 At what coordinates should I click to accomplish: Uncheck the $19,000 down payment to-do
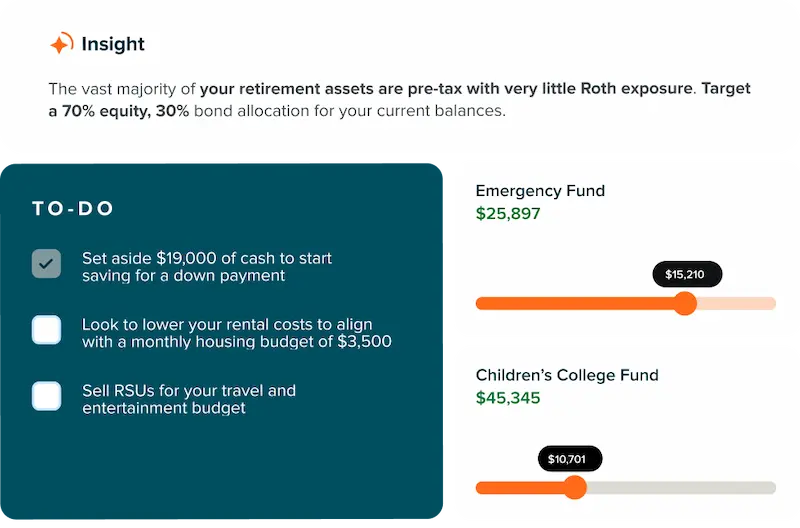pyautogui.click(x=47, y=264)
